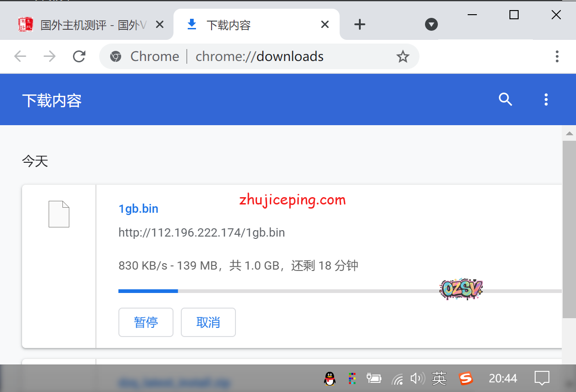The height and width of the screenshot is (392, 576).
Task: Open Chrome's three-dot main menu
Action: point(557,56)
